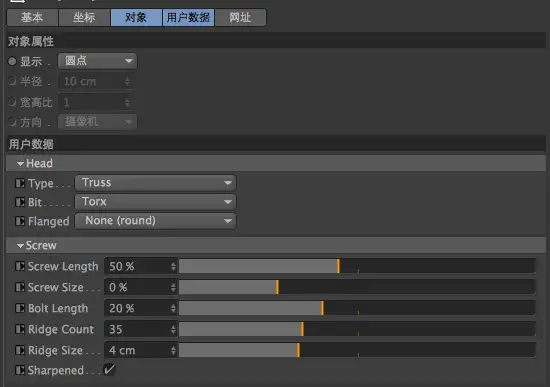Select the 用户数据 tab
The height and width of the screenshot is (387, 550).
click(188, 18)
